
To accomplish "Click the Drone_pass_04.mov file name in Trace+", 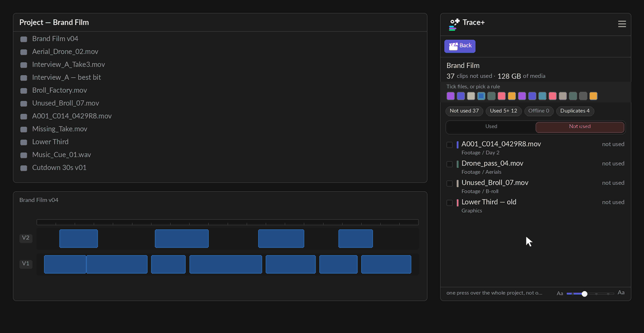I will [x=492, y=163].
